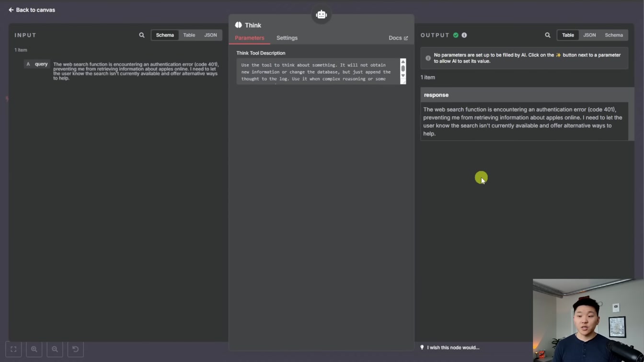Click the back arrow icon at top left
This screenshot has height=362, width=644.
coord(11,10)
